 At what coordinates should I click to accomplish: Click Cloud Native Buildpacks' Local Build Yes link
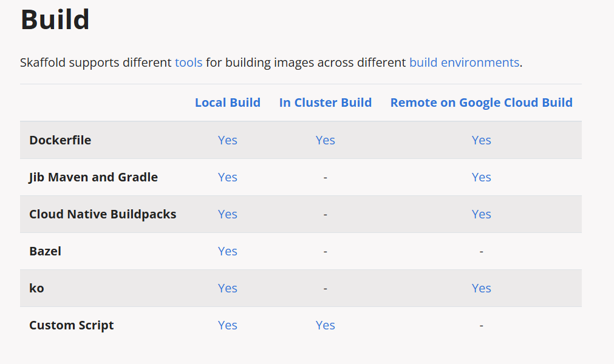pyautogui.click(x=228, y=214)
